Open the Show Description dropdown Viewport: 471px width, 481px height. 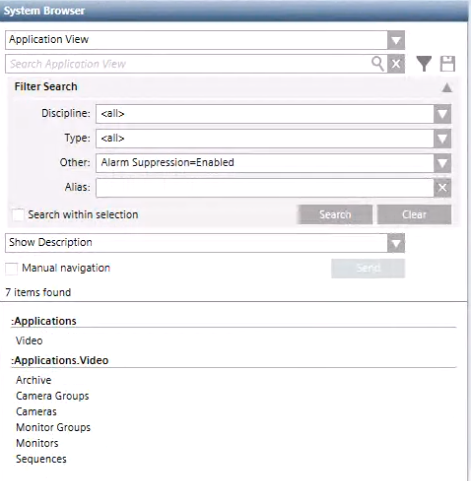click(x=396, y=243)
